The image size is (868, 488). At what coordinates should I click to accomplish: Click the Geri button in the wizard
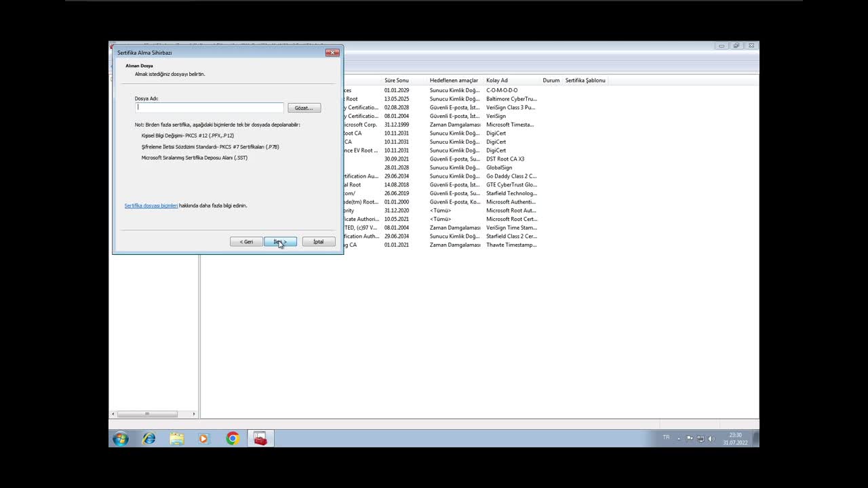(x=245, y=242)
